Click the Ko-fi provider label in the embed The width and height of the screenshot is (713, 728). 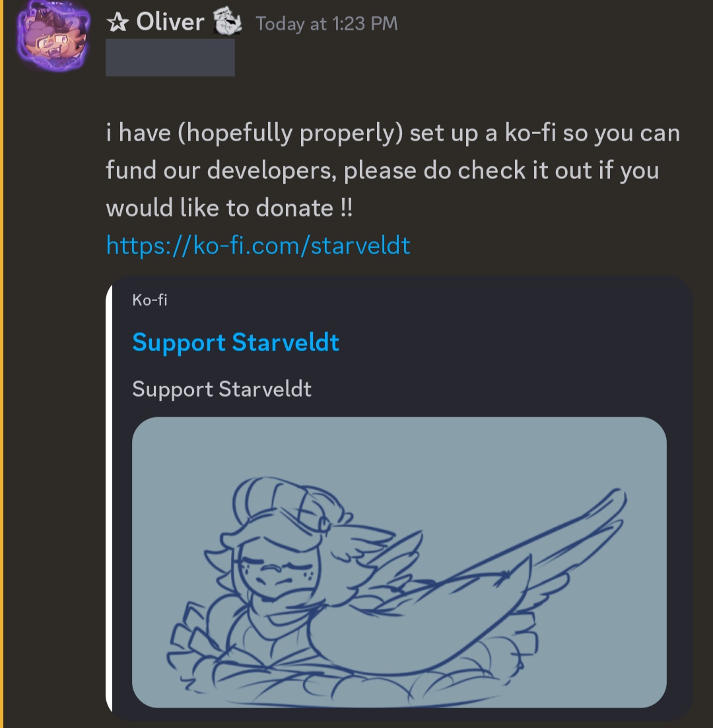pyautogui.click(x=150, y=300)
